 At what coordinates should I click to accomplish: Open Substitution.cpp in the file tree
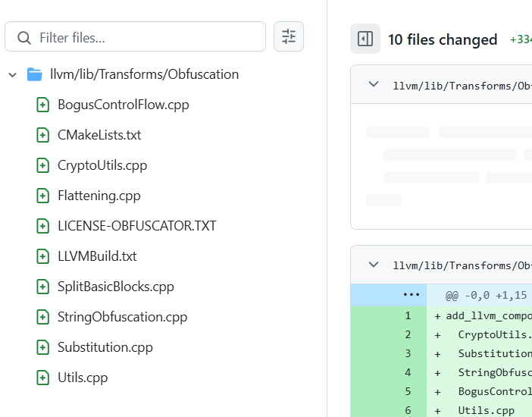point(105,347)
